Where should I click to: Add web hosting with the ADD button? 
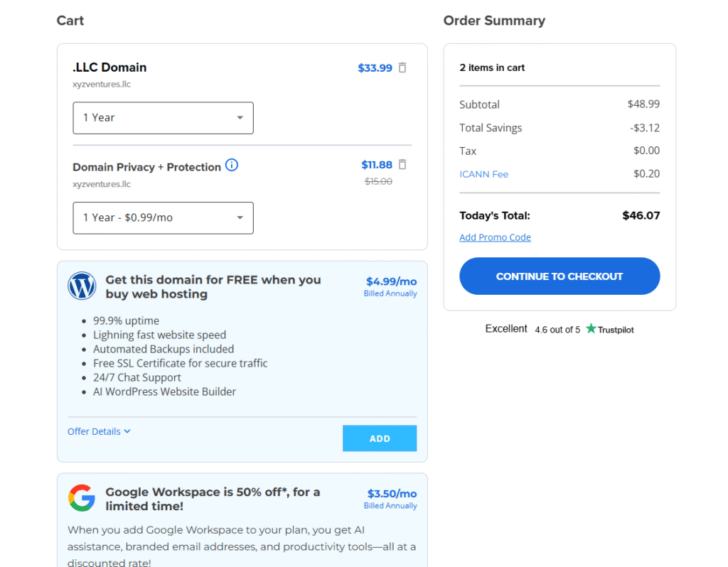pyautogui.click(x=380, y=438)
